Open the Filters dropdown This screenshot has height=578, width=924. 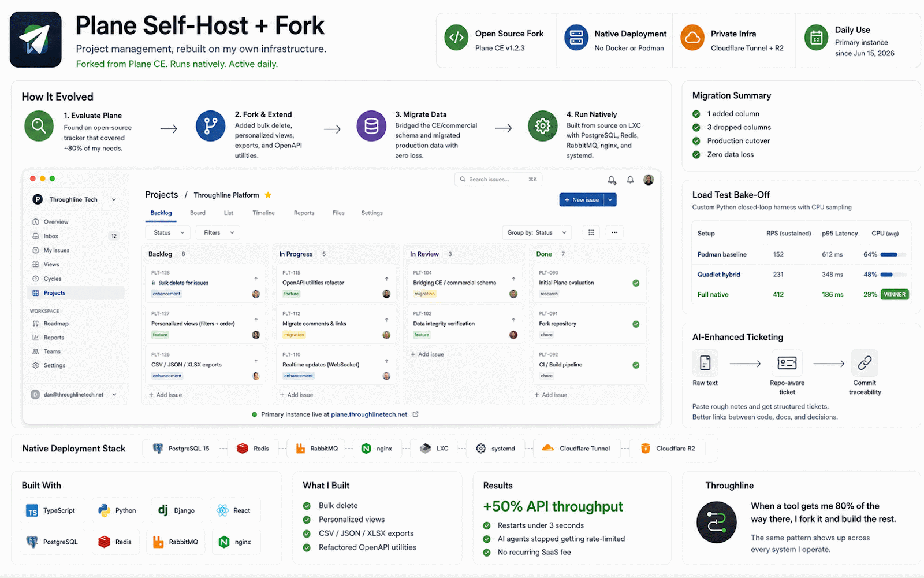point(218,232)
